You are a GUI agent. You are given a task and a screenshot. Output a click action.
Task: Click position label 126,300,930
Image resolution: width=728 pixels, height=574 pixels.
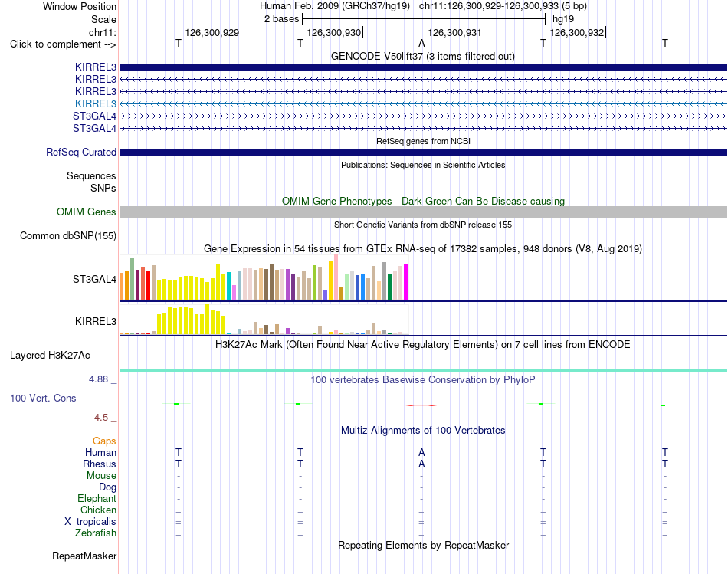334,32
